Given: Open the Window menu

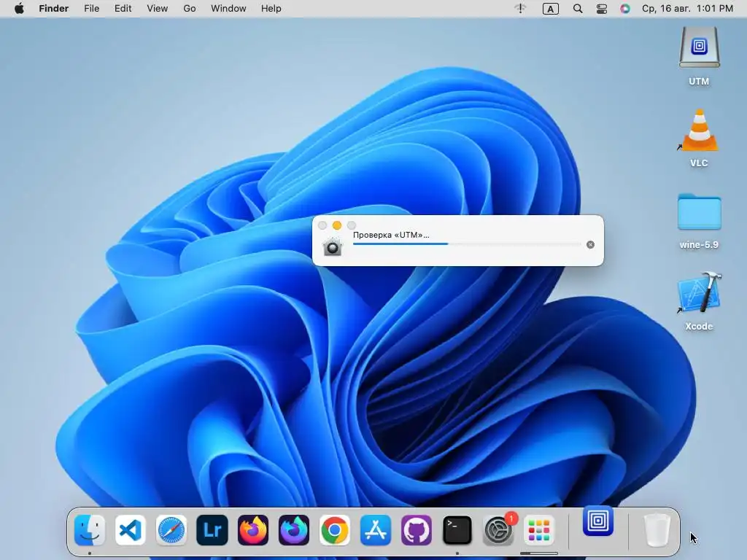Looking at the screenshot, I should point(228,9).
